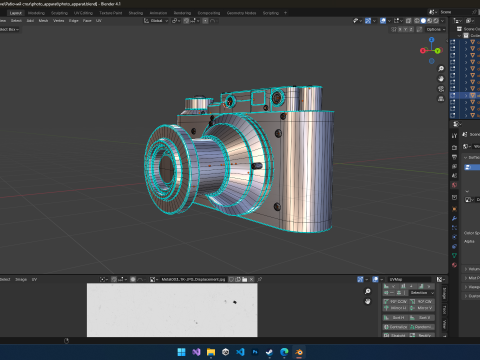Click the red X axis on the navigation gizmo

[423, 51]
